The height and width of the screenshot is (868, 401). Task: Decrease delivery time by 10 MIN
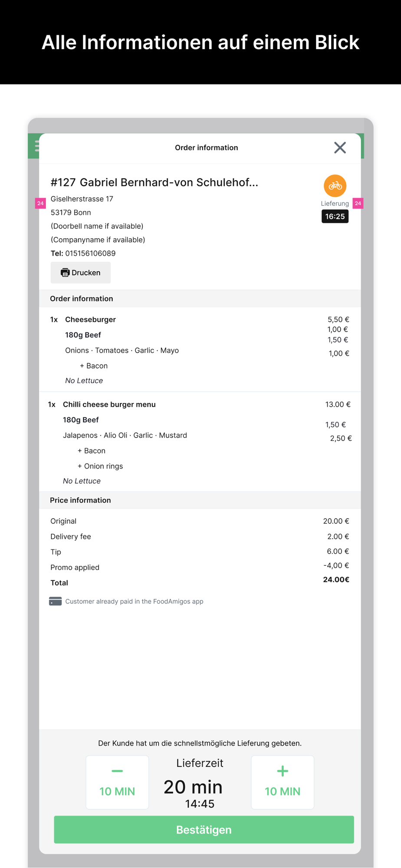click(117, 783)
